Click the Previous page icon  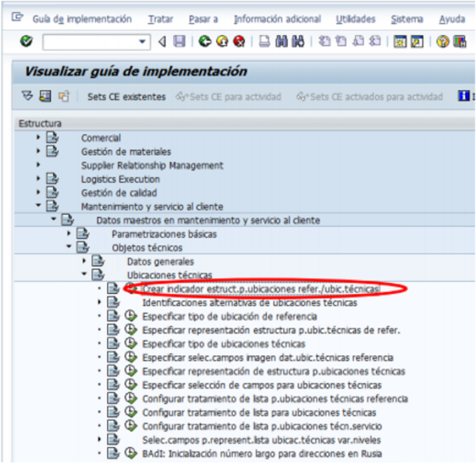point(341,41)
